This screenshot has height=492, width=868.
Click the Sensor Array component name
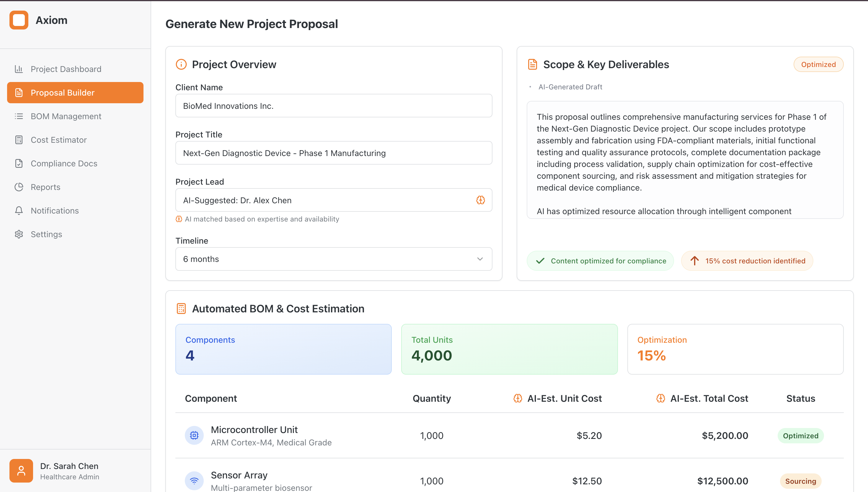[x=239, y=475]
